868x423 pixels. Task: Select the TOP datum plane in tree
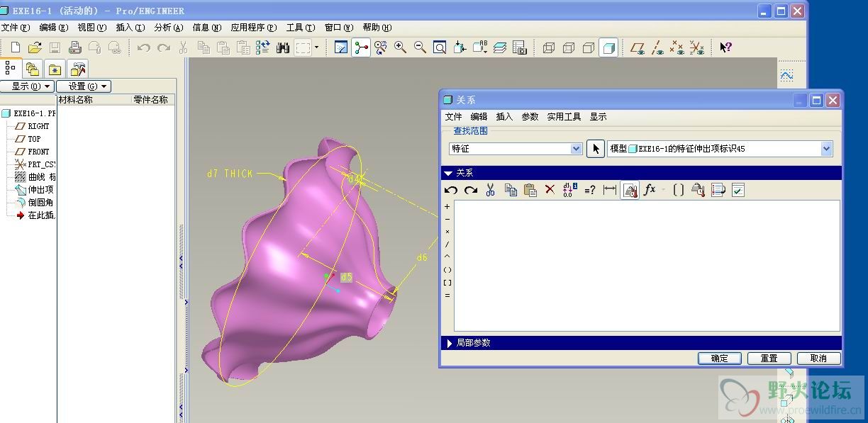tap(28, 139)
